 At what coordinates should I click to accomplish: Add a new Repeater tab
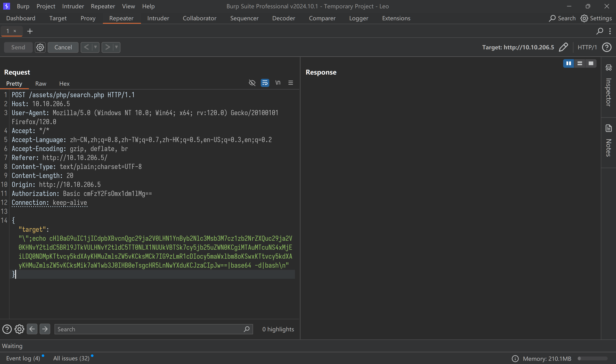click(30, 31)
